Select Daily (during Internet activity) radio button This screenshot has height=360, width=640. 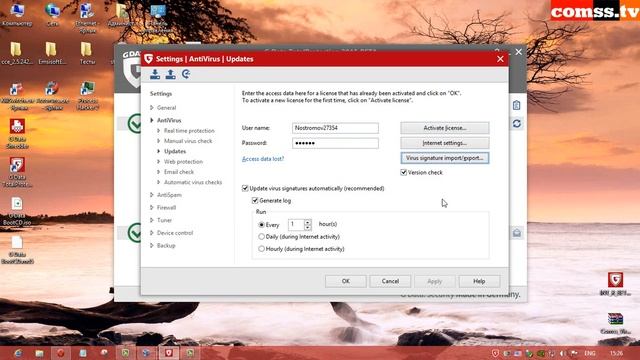click(x=262, y=237)
